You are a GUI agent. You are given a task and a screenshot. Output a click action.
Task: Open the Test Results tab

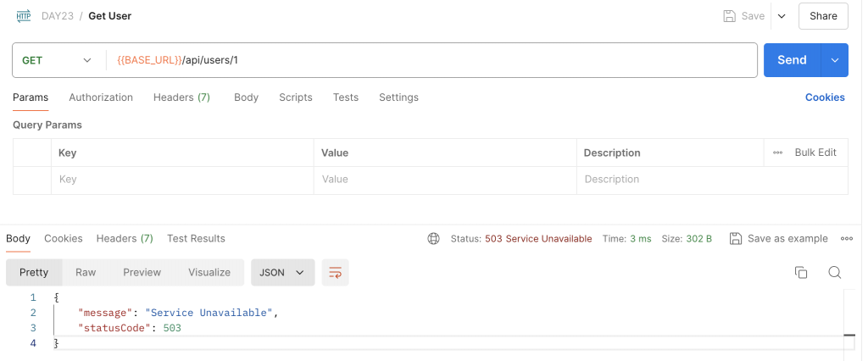click(196, 239)
